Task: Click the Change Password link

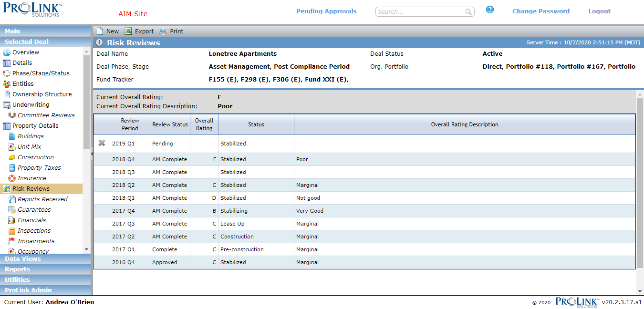Action: [x=541, y=11]
